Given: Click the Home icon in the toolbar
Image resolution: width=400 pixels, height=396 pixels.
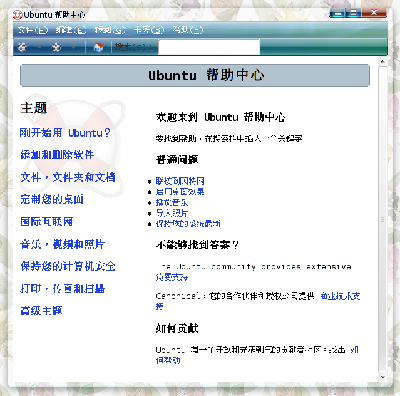Looking at the screenshot, I should 98,47.
